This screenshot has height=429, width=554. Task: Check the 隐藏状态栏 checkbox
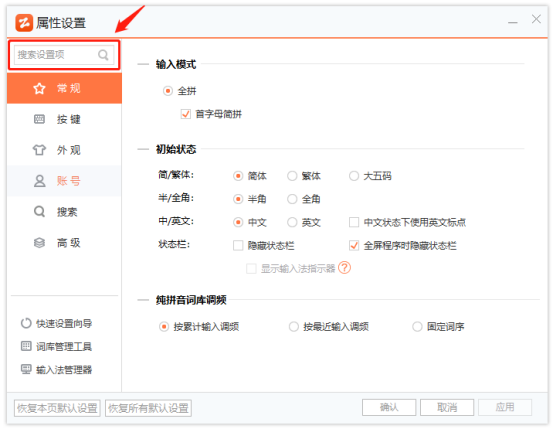(238, 245)
